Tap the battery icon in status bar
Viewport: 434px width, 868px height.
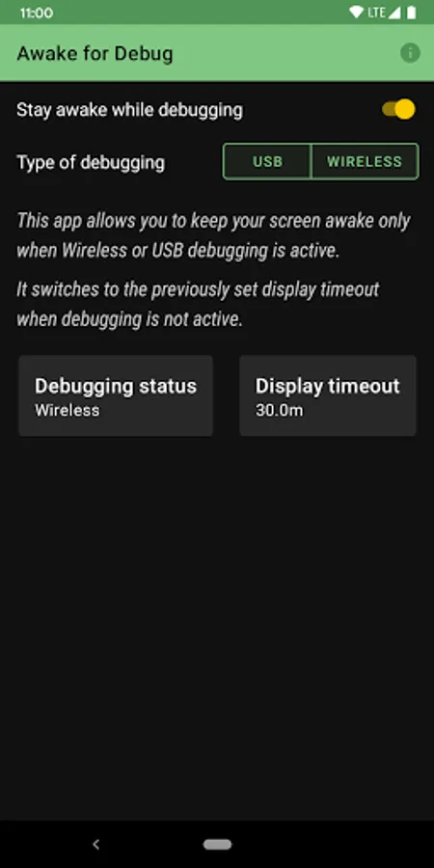(x=411, y=13)
